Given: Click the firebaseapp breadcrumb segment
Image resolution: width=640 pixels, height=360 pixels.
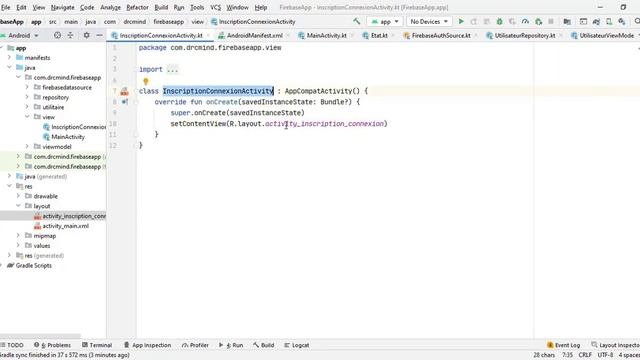Looking at the screenshot, I should click(169, 22).
